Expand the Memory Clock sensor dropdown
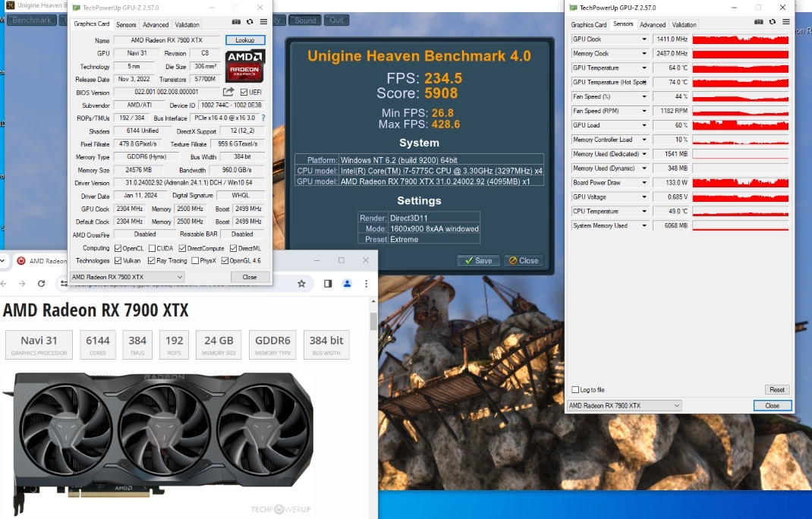 (644, 53)
